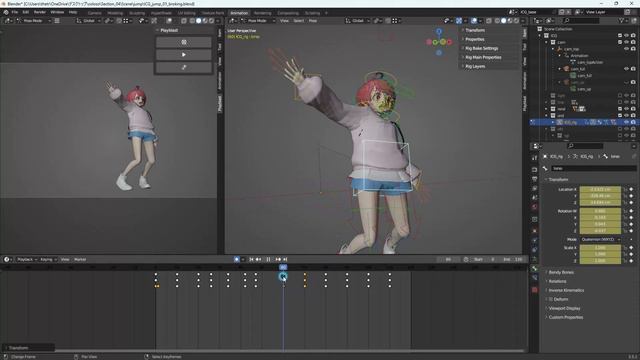The height and width of the screenshot is (360, 640).
Task: Expand the Custom Properties section
Action: coord(565,317)
